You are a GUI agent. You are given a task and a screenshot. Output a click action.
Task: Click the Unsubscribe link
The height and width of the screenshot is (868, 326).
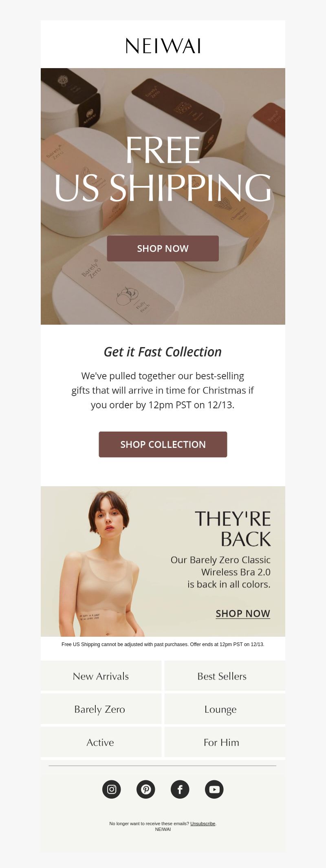pyautogui.click(x=203, y=824)
